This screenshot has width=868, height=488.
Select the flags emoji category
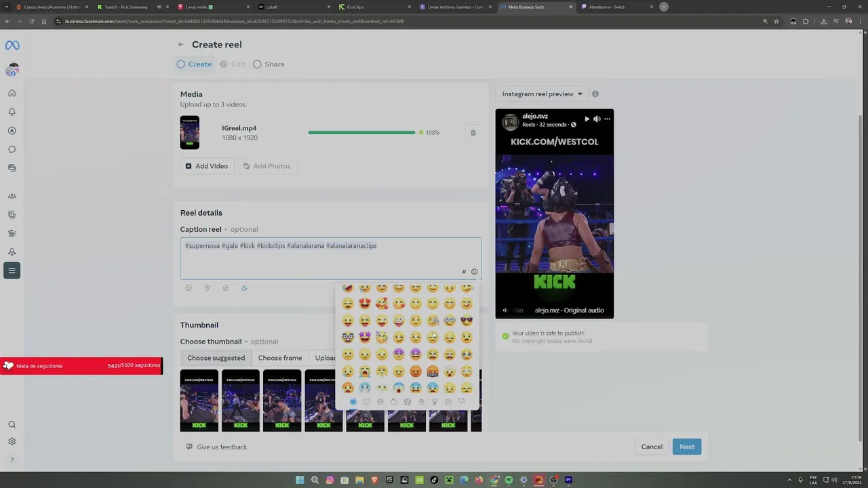click(x=462, y=402)
